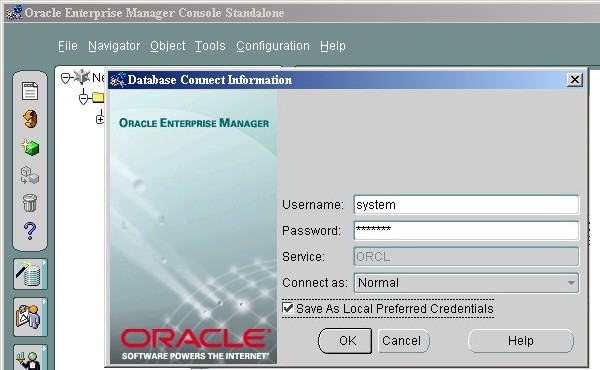Click the Network spider icon in tree
This screenshot has width=600, height=370.
(82, 77)
